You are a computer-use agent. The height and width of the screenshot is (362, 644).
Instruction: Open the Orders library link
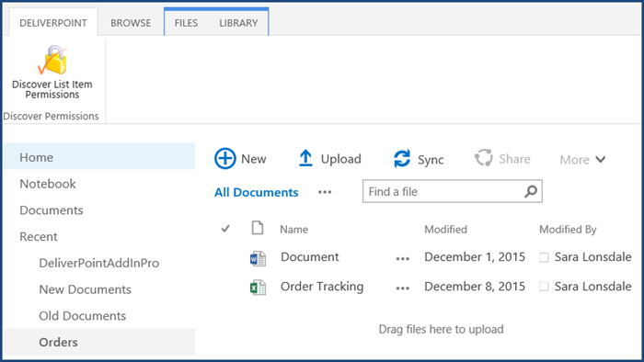click(99, 342)
